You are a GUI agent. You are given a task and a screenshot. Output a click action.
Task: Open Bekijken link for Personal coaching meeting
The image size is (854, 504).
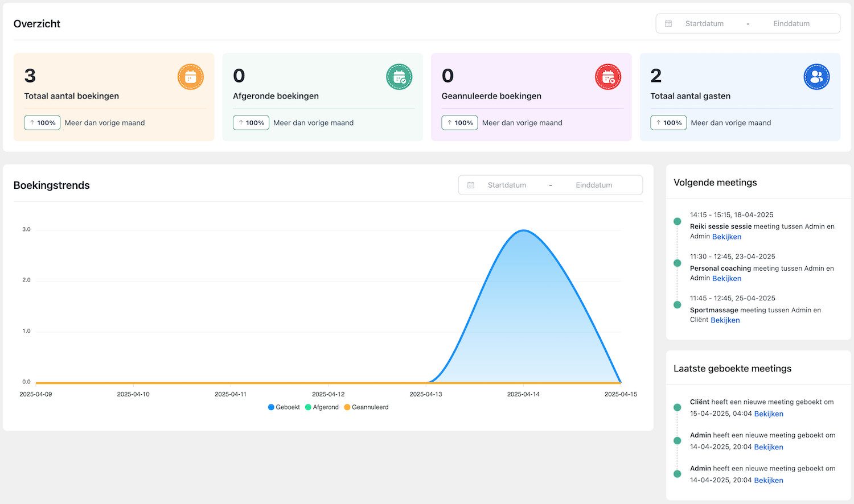coord(726,278)
